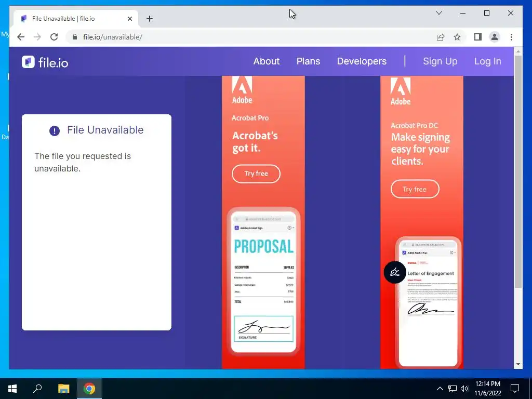Viewport: 532px width, 399px height.
Task: Open the taskbar clock and date
Action: pos(487,389)
